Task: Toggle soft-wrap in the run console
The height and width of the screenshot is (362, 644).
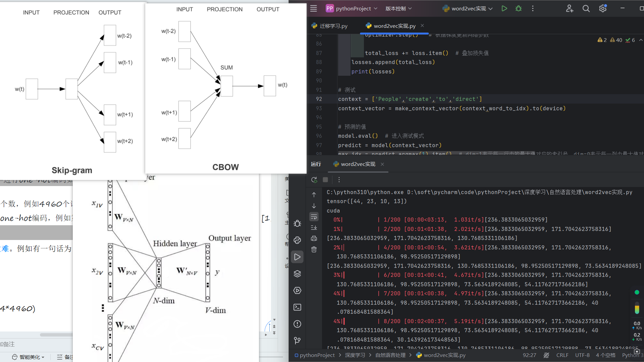Action: tap(314, 217)
